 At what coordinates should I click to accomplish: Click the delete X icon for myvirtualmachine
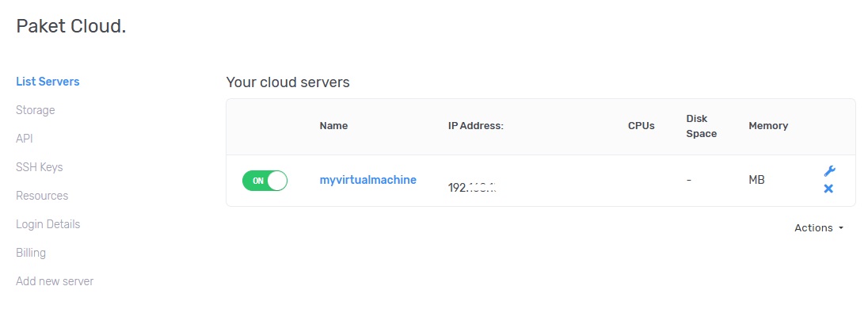(x=828, y=189)
